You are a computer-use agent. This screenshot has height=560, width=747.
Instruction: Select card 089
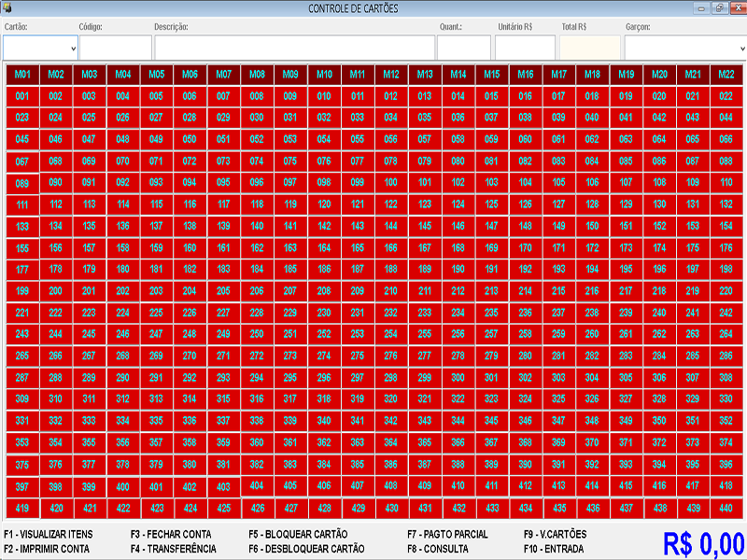[x=22, y=183]
